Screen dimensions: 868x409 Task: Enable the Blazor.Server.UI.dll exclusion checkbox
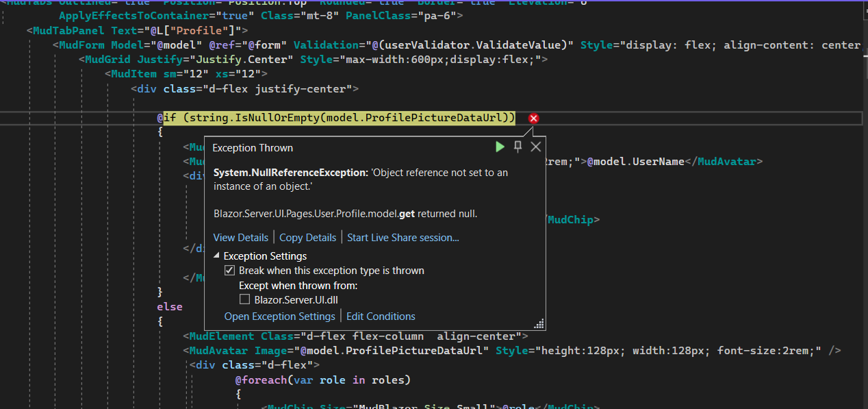245,299
